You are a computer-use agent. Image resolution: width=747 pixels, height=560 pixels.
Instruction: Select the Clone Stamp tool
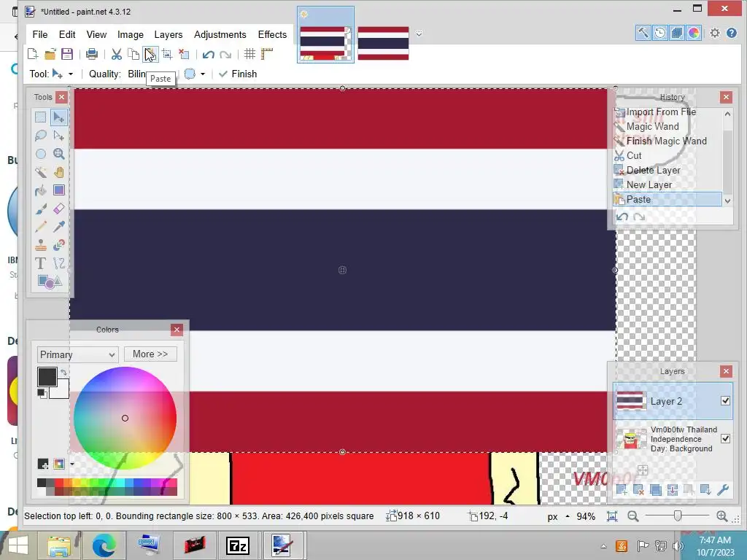tap(41, 245)
